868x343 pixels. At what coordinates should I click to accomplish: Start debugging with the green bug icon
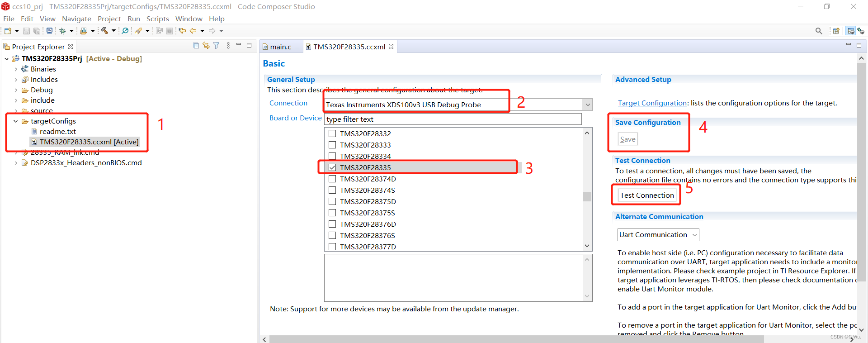point(63,31)
